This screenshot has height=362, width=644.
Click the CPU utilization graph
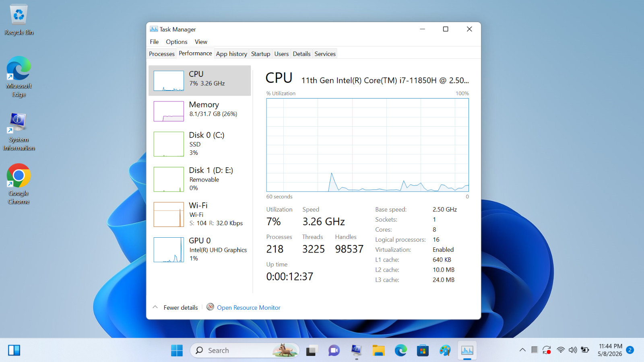(367, 145)
